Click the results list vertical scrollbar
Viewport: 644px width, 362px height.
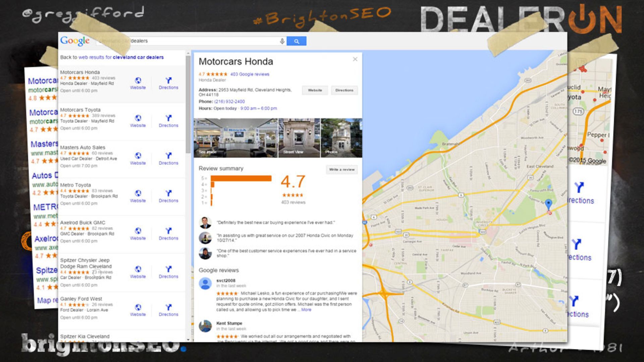[188, 104]
